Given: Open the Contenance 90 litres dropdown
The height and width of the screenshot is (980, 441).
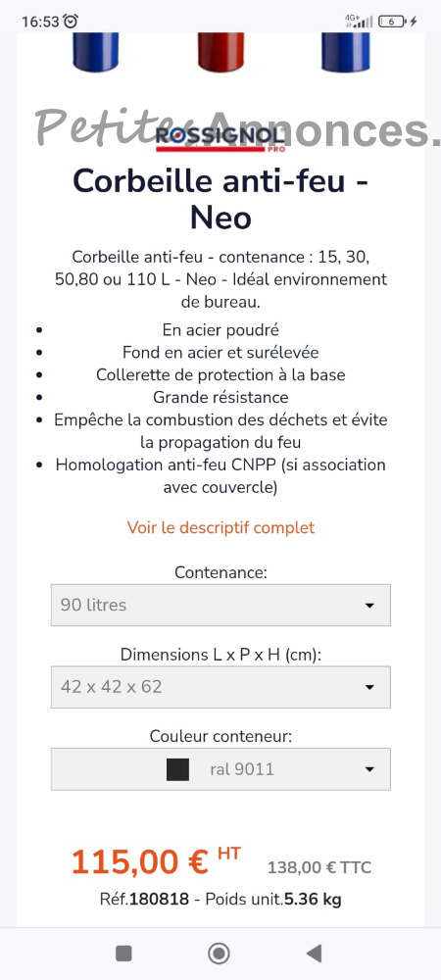Looking at the screenshot, I should click(220, 605).
